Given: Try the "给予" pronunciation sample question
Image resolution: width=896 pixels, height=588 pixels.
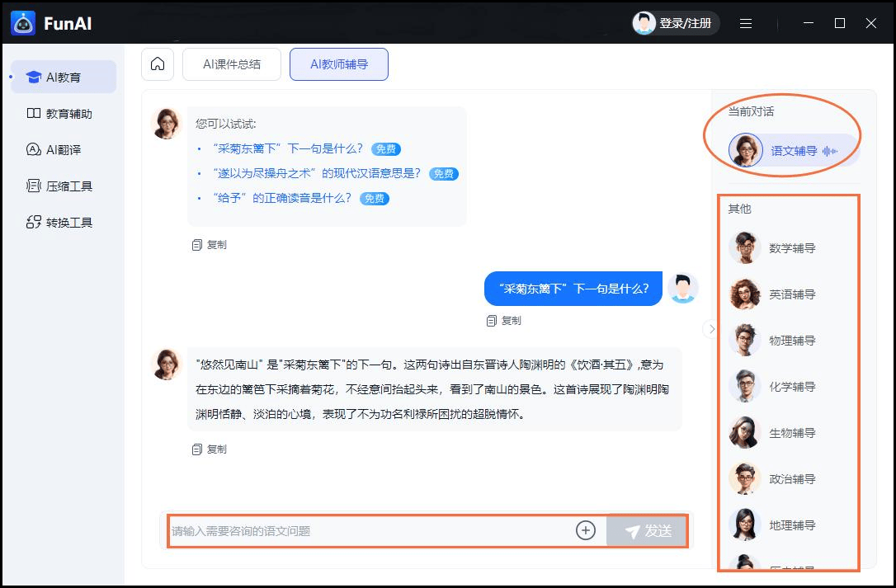Looking at the screenshot, I should pos(282,198).
